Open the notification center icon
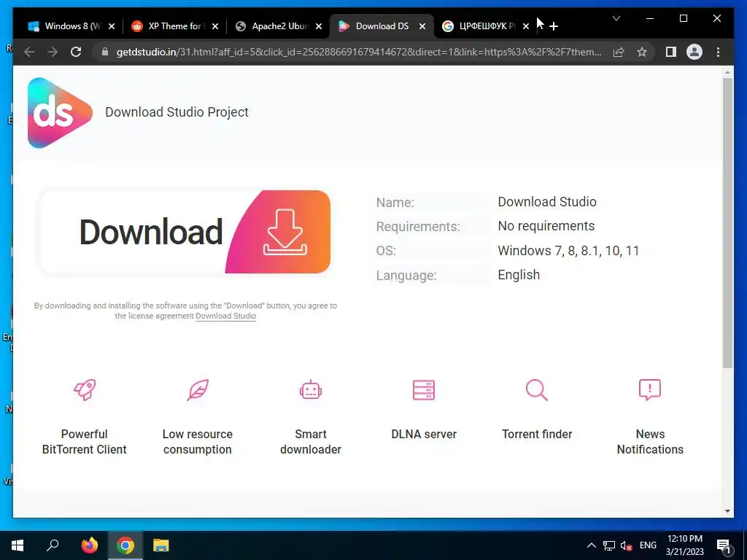 [724, 546]
